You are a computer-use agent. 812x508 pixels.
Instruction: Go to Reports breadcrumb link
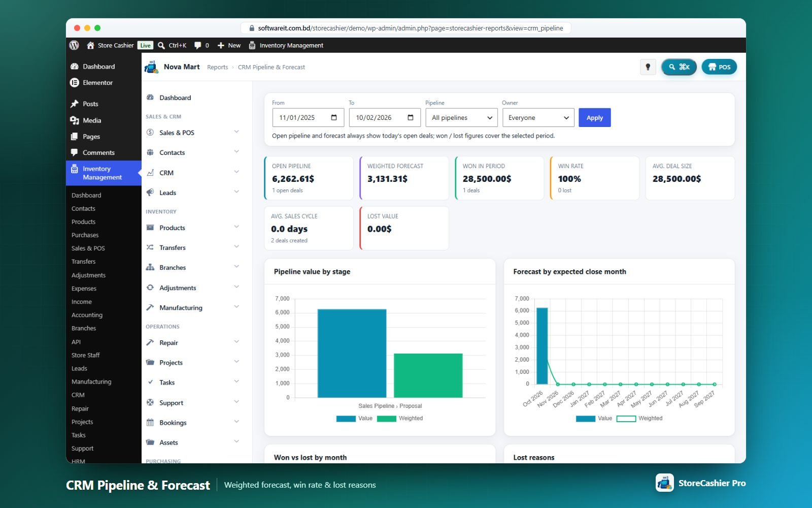pyautogui.click(x=217, y=67)
